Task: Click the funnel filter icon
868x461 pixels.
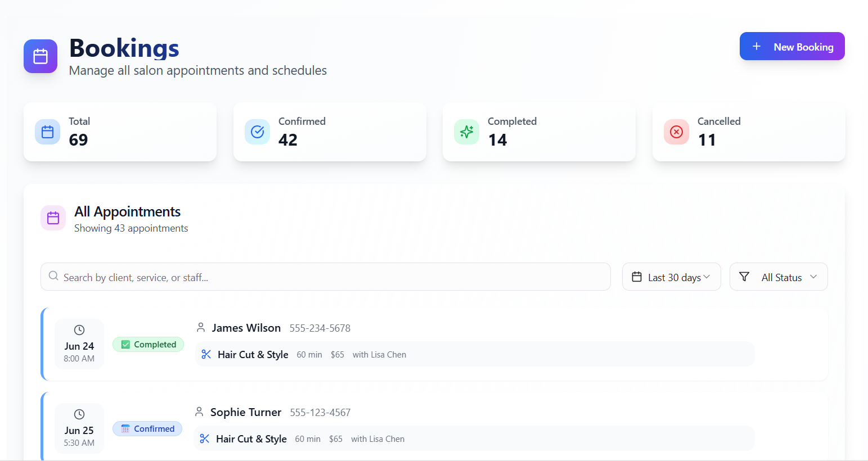Action: [x=744, y=277]
